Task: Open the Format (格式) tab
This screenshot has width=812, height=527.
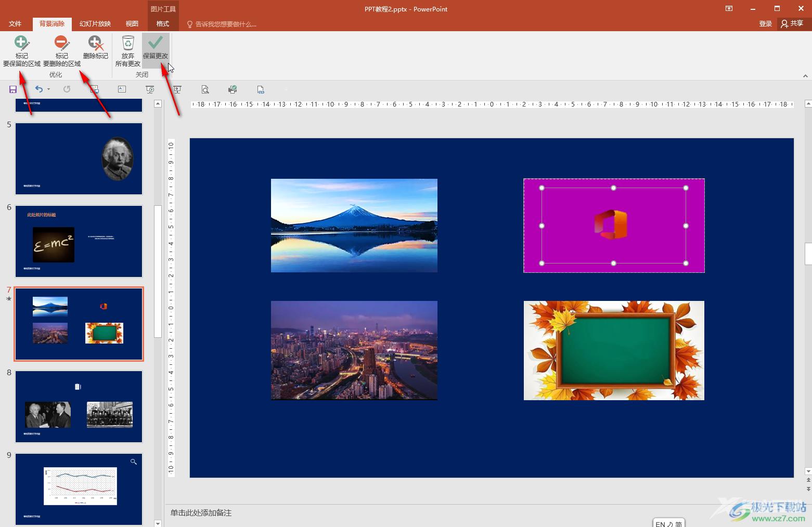Action: (x=163, y=24)
